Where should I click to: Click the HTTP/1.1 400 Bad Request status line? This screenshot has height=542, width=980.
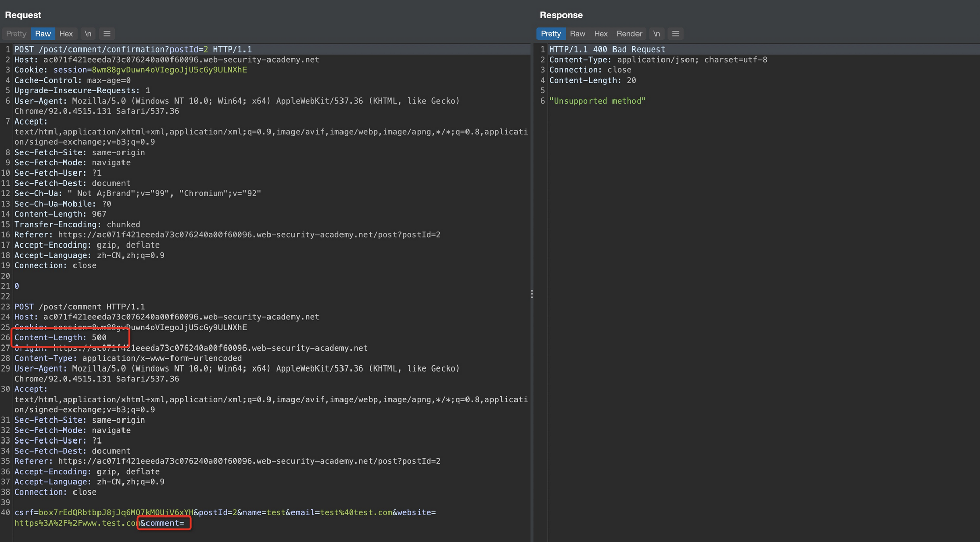pos(607,50)
